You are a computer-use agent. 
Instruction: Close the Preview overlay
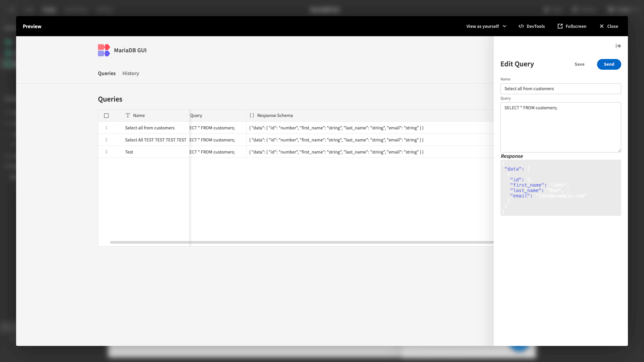[x=609, y=26]
